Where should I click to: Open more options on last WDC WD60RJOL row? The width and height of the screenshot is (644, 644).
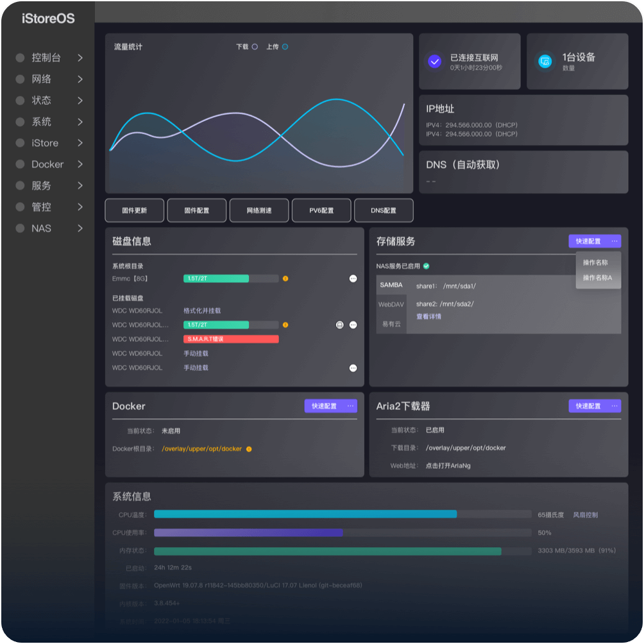353,368
